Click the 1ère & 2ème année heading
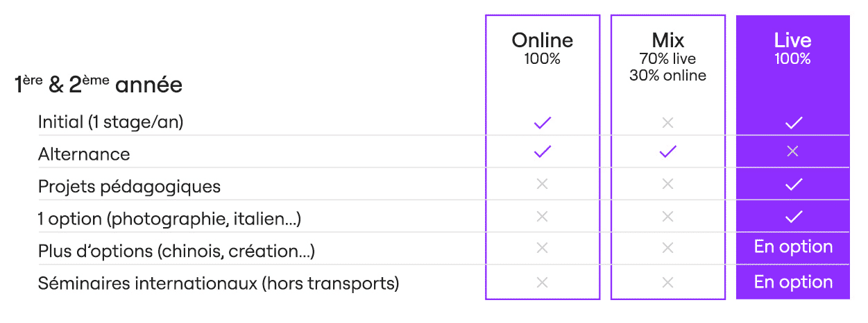The width and height of the screenshot is (868, 323). pyautogui.click(x=98, y=85)
